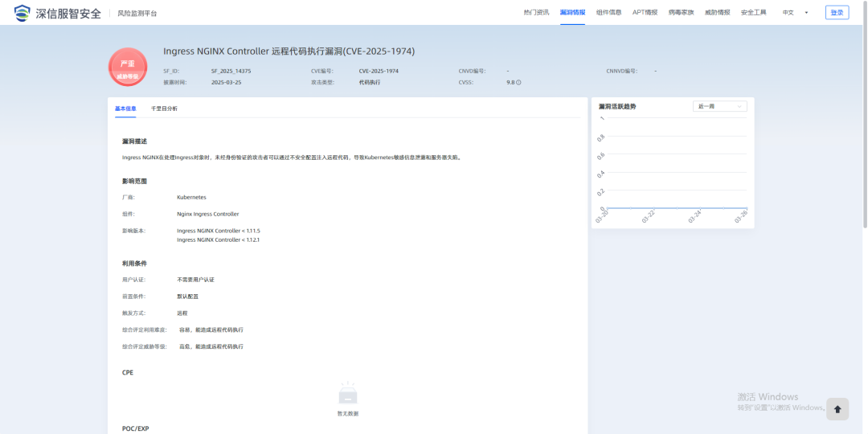This screenshot has height=434, width=868.
Task: Open the 近一周 time range dropdown
Action: pos(719,106)
